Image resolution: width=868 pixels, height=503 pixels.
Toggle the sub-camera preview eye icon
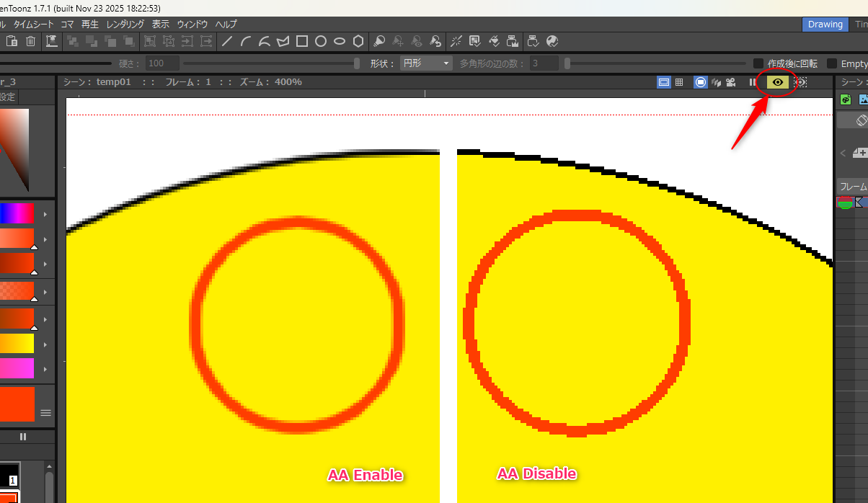click(800, 82)
